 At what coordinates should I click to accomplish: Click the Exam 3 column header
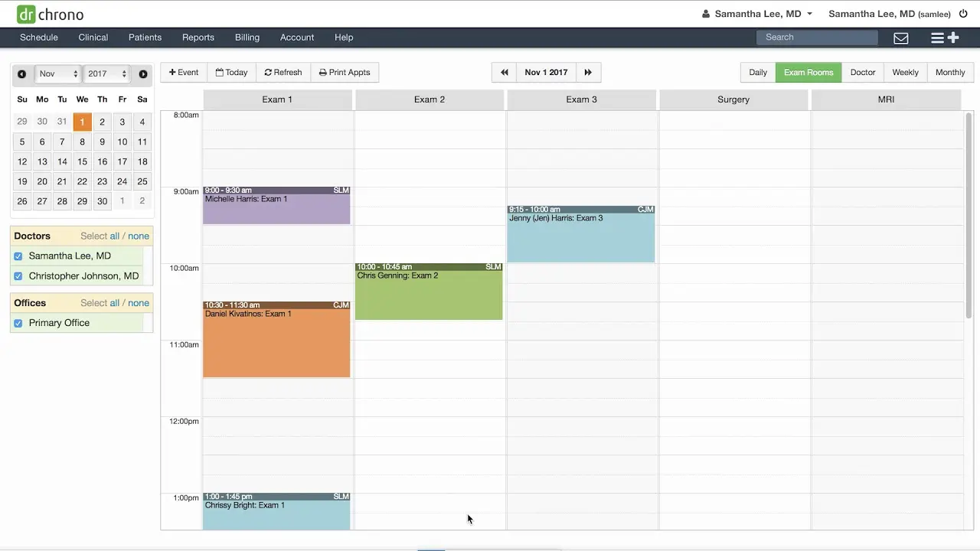coord(582,99)
